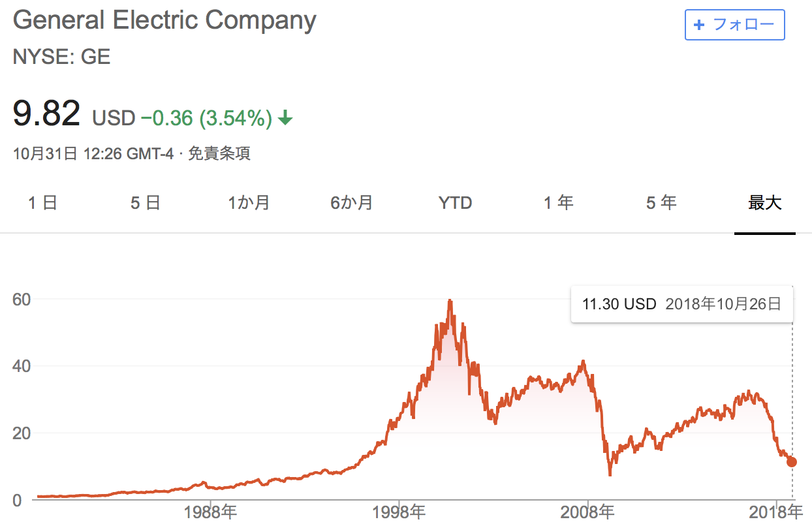Click the plus icon beside フォロー
Viewport: 812px width, 526px height.
(x=699, y=25)
